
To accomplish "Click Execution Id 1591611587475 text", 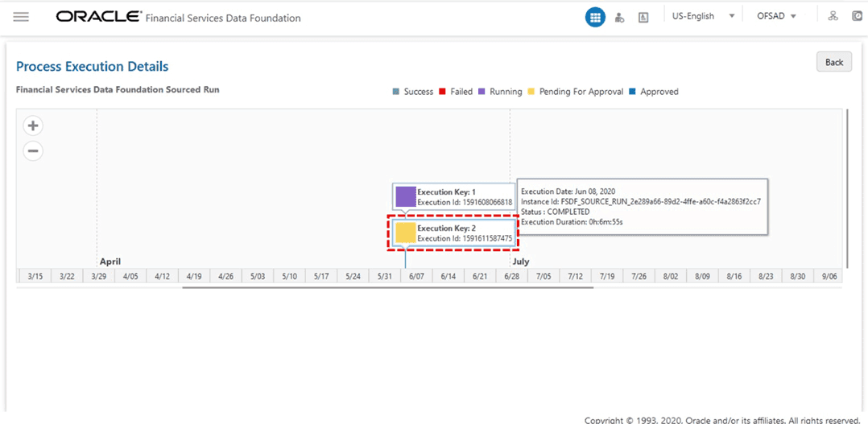I will tap(465, 239).
